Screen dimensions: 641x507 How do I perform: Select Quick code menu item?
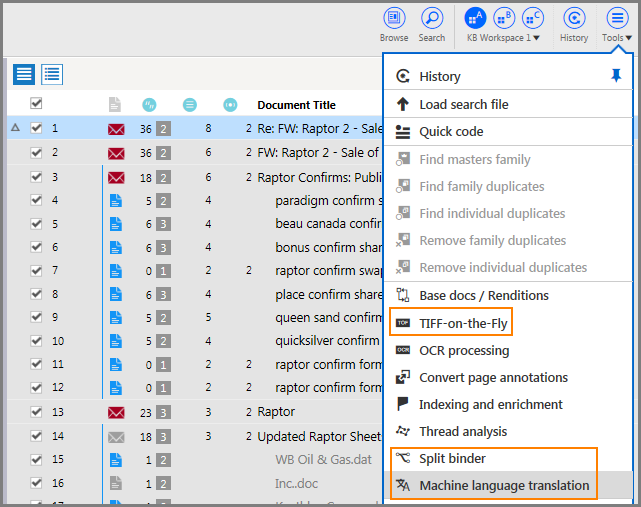pyautogui.click(x=509, y=132)
